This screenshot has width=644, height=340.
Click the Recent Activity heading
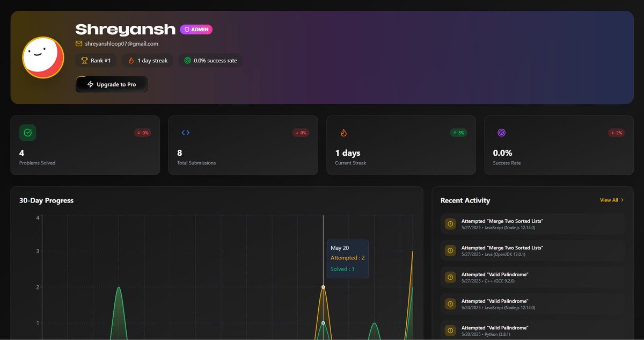[465, 200]
